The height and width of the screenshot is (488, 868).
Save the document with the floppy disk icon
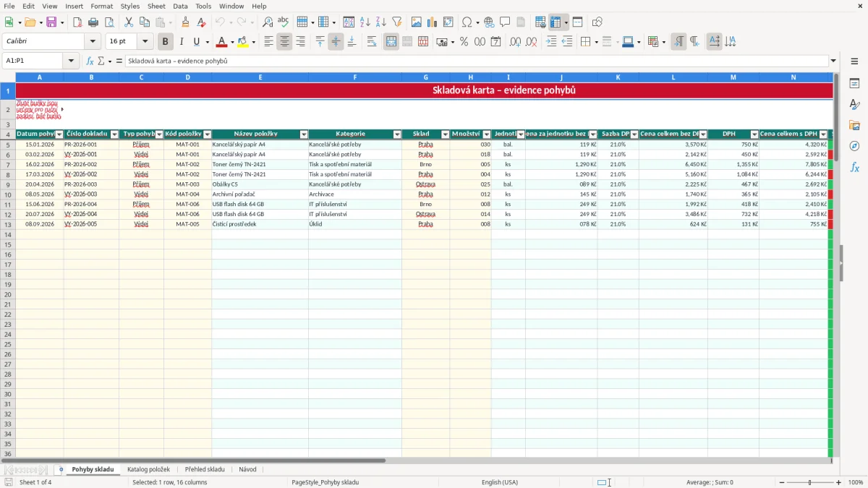51,22
